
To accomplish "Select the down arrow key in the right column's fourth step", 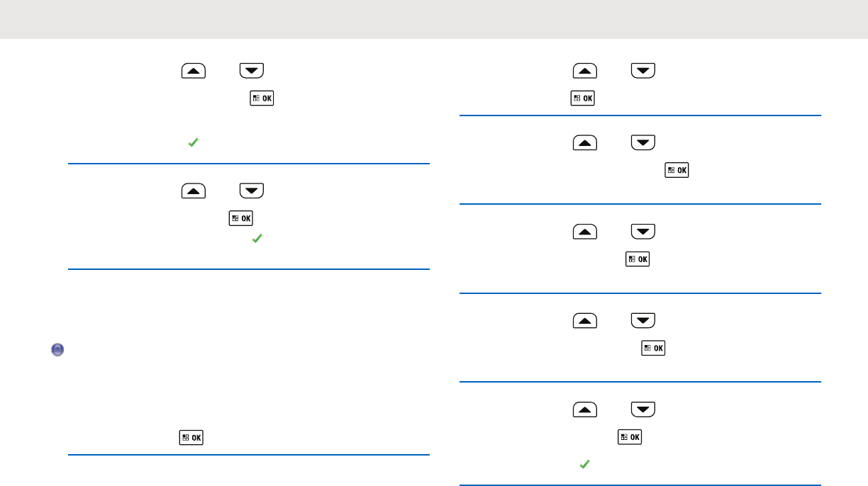I will [x=642, y=320].
